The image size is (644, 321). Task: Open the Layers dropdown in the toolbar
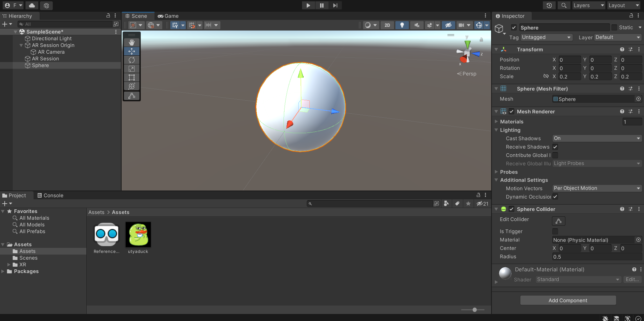(589, 5)
